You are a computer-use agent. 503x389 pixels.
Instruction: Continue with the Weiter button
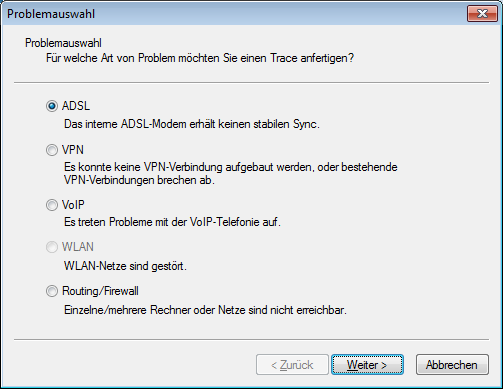tap(367, 365)
